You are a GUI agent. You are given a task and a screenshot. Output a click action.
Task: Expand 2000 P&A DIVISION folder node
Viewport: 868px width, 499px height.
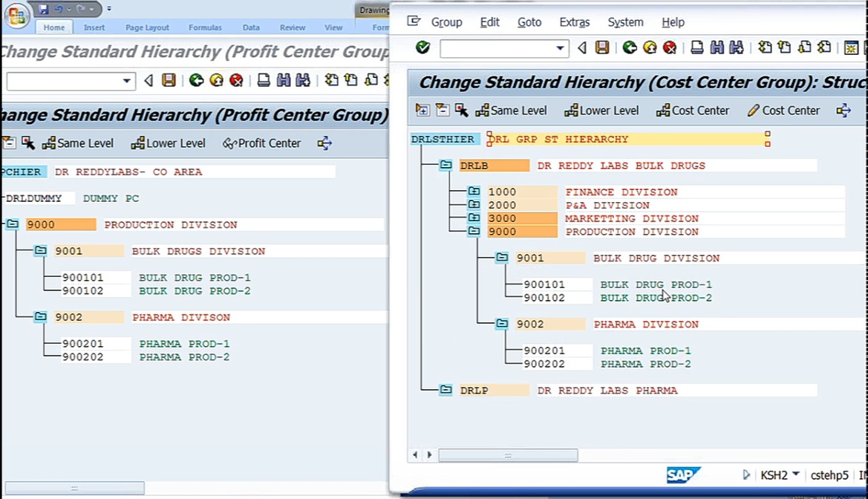[x=474, y=204]
